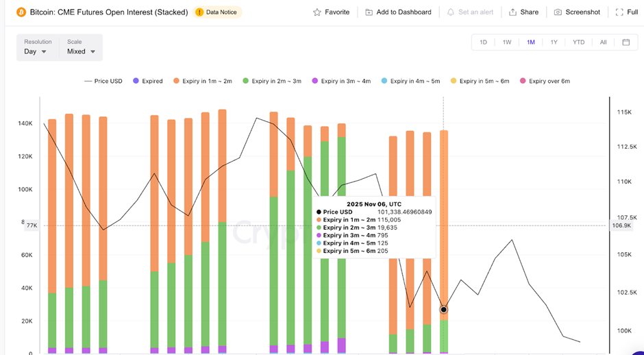This screenshot has height=355, width=644.
Task: Toggle Price USD series in legend
Action: click(103, 81)
